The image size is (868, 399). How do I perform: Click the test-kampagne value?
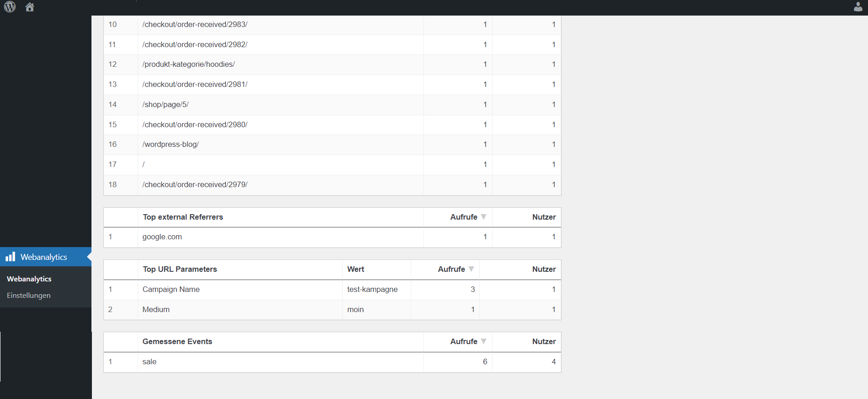click(x=372, y=289)
